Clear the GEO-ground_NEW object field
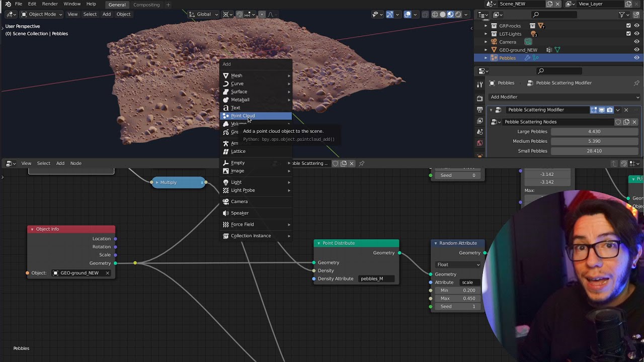This screenshot has height=362, width=644. (x=107, y=273)
